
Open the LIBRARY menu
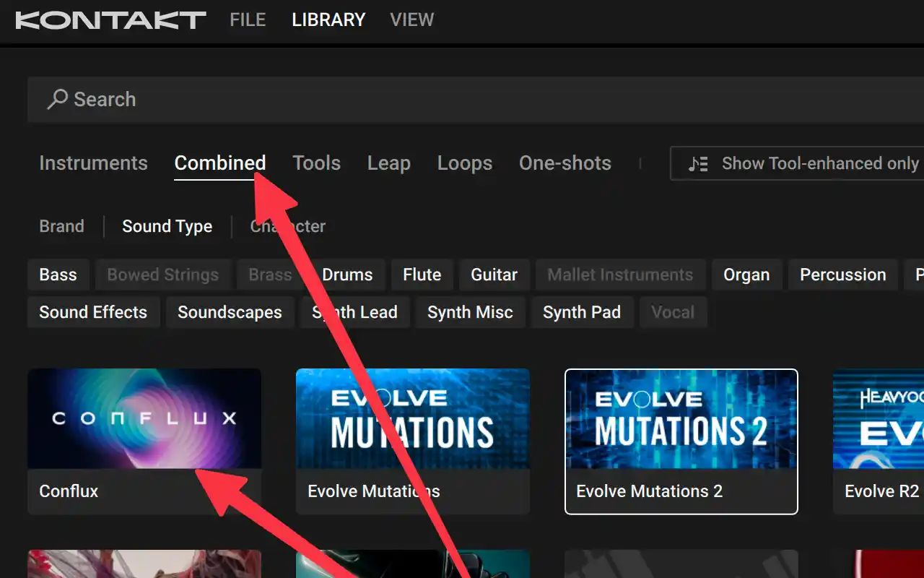click(x=328, y=20)
